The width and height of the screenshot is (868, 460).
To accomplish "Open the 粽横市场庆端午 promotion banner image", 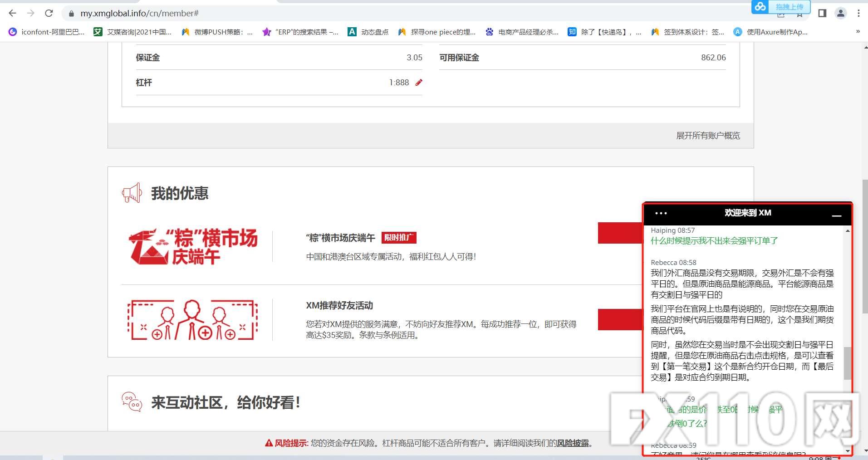I will tap(193, 246).
